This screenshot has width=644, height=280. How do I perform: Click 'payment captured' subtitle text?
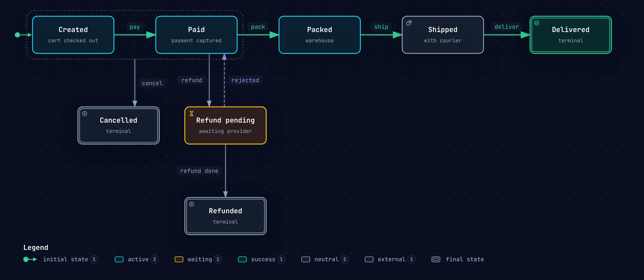pos(197,41)
